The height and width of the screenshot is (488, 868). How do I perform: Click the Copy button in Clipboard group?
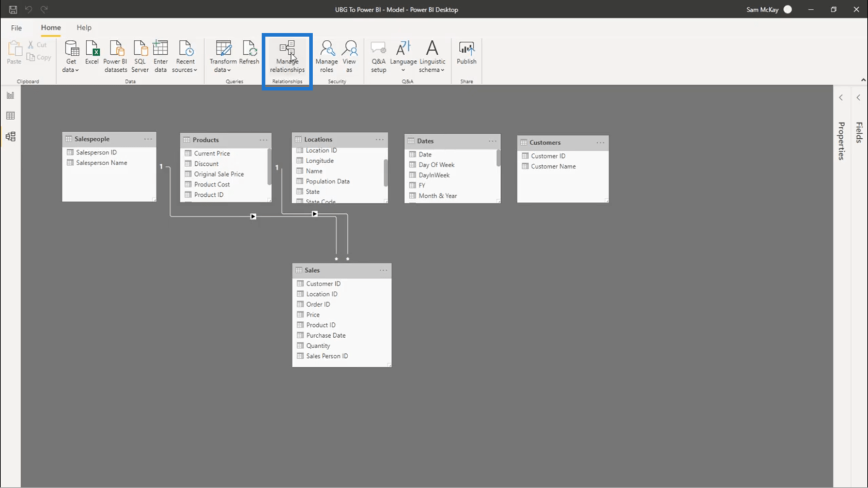point(39,57)
